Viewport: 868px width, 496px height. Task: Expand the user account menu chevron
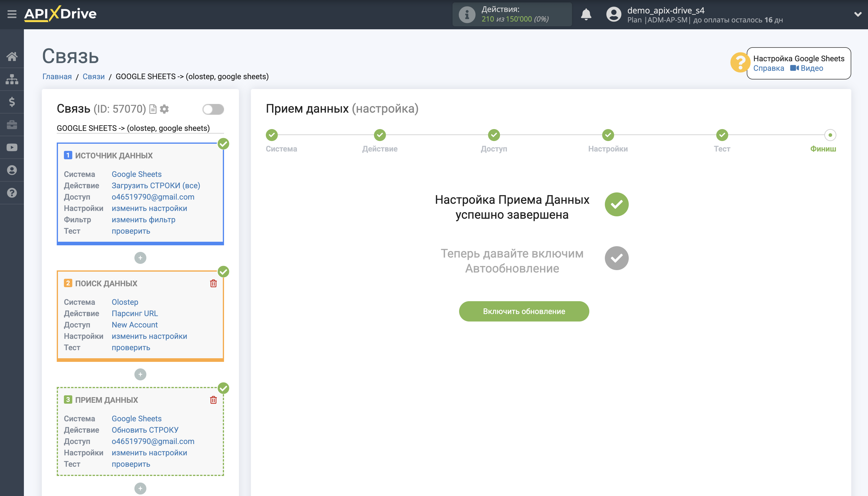click(x=858, y=14)
